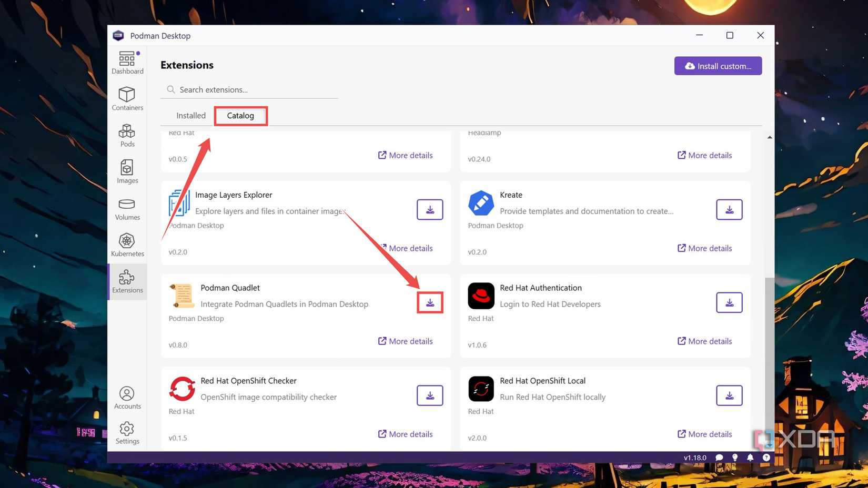Install the Kreate extension
Image resolution: width=868 pixels, height=488 pixels.
point(729,209)
